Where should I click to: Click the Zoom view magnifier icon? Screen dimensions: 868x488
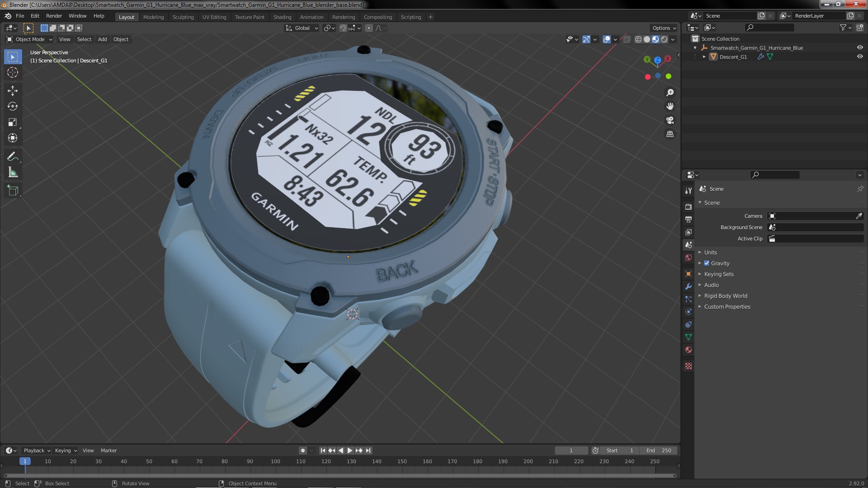(x=670, y=93)
